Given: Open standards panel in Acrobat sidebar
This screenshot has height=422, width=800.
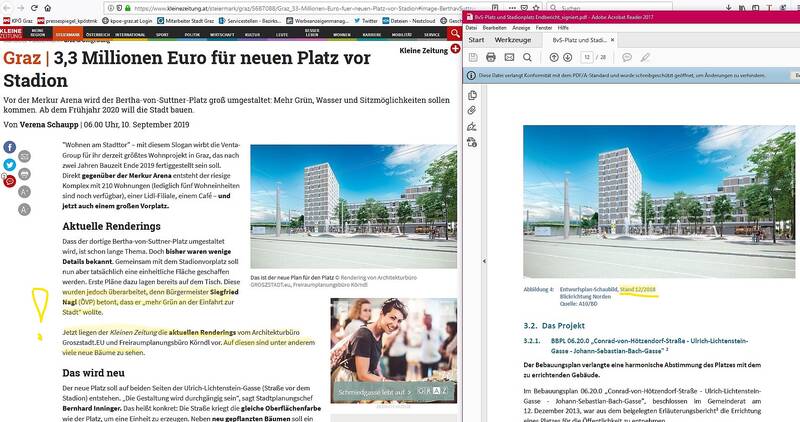Looking at the screenshot, I should tap(472, 142).
